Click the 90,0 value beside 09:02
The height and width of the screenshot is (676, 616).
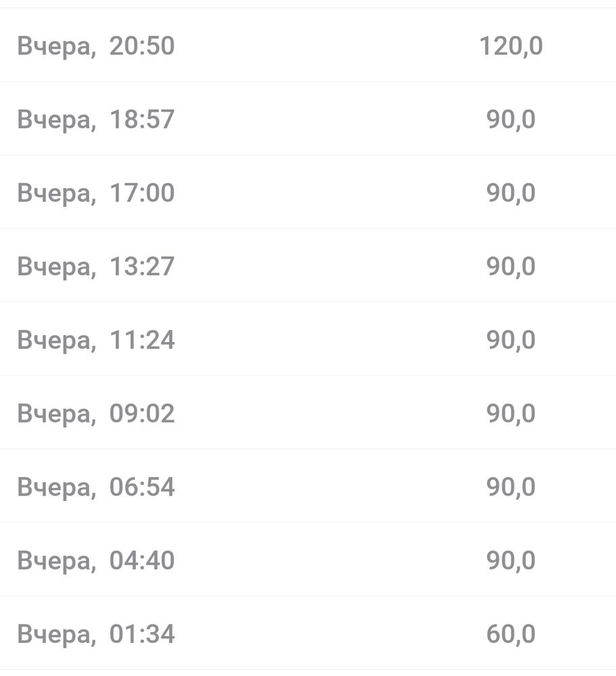(x=511, y=414)
